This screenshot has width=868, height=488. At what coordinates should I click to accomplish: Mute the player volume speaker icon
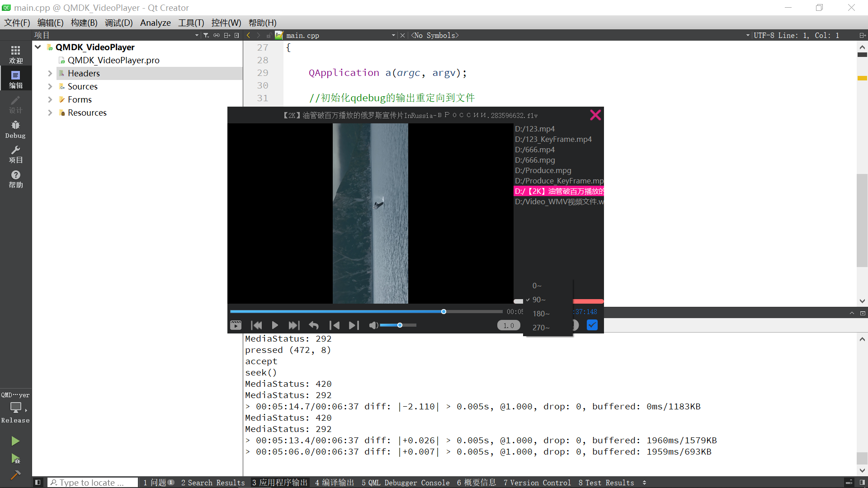point(373,325)
